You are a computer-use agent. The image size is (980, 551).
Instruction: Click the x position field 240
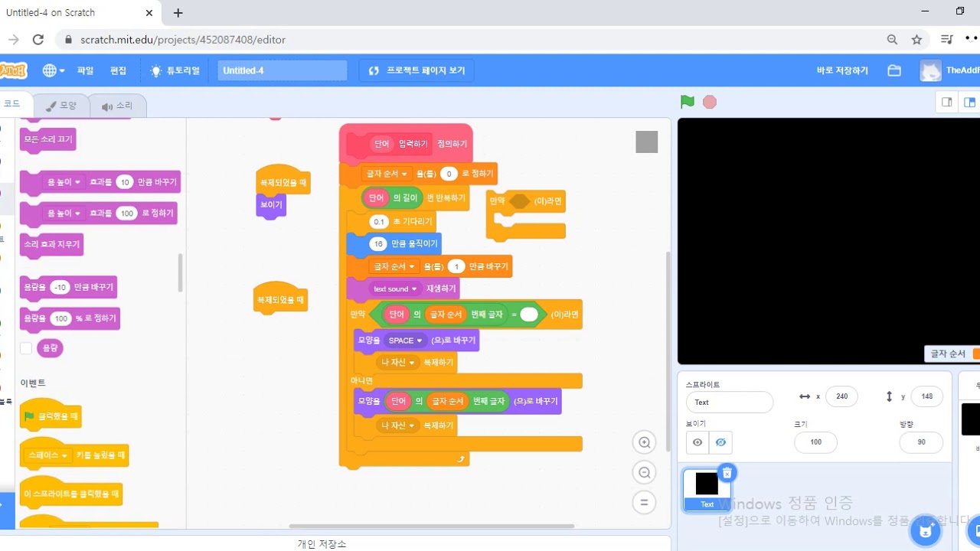tap(841, 396)
